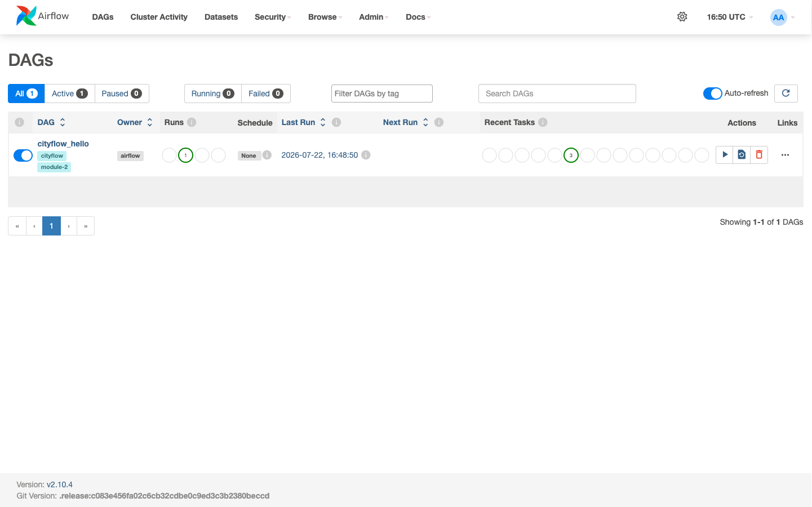Expand the Docs menu
Viewport: 812px width, 507px height.
click(418, 17)
